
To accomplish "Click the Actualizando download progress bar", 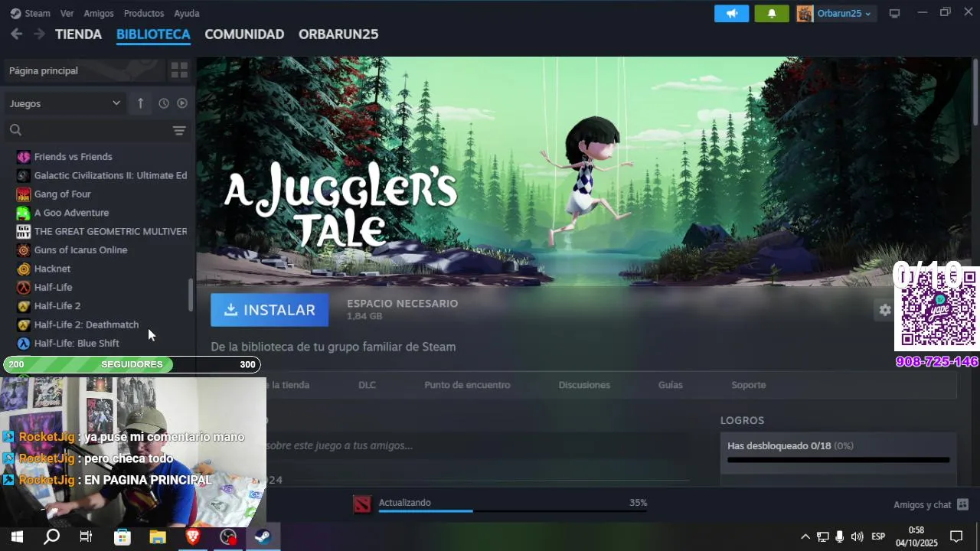I will pos(513,510).
